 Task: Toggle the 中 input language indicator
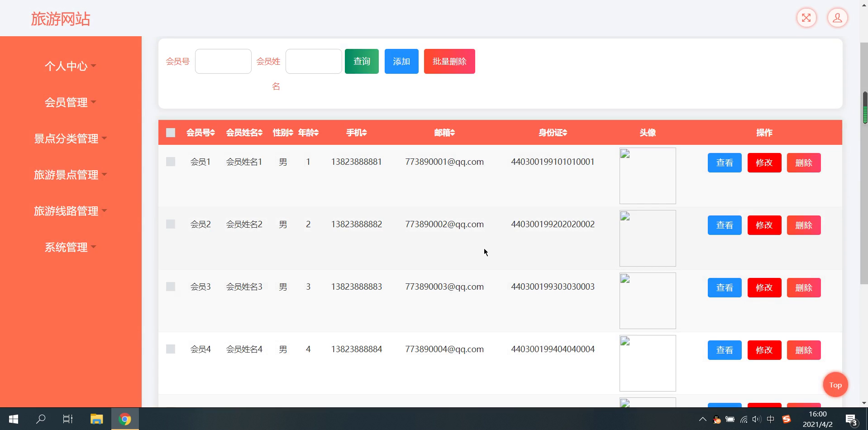pyautogui.click(x=771, y=419)
